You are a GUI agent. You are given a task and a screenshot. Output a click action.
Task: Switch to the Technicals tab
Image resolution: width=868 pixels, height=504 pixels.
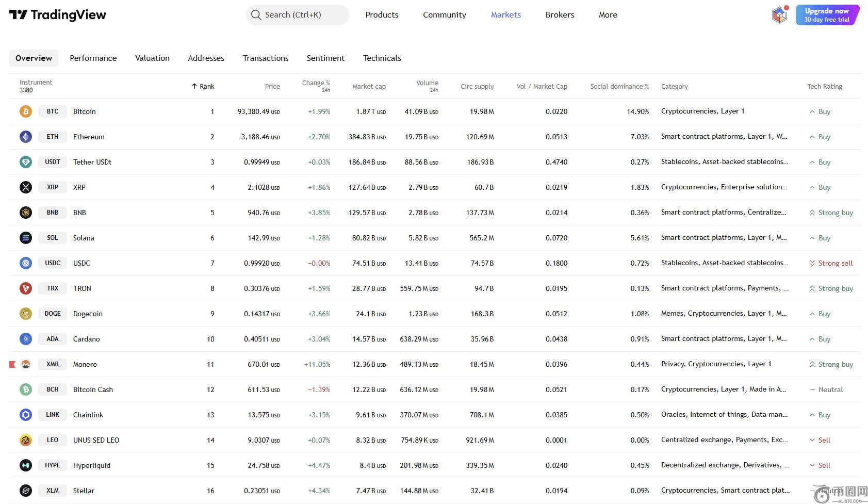[x=382, y=58]
